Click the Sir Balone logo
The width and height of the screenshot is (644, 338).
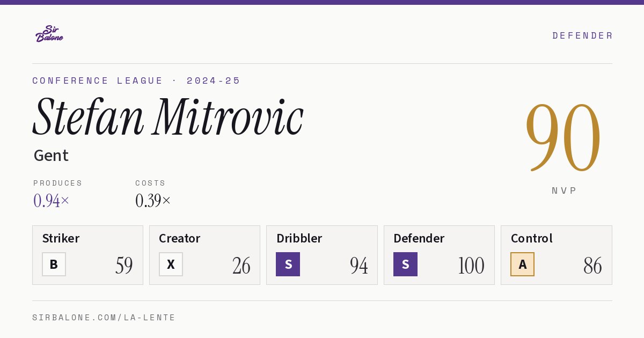[49, 34]
